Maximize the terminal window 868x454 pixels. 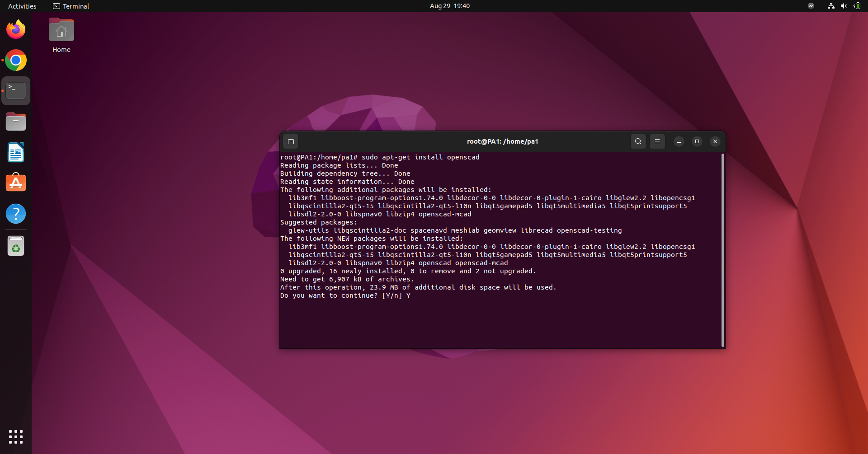coord(697,141)
